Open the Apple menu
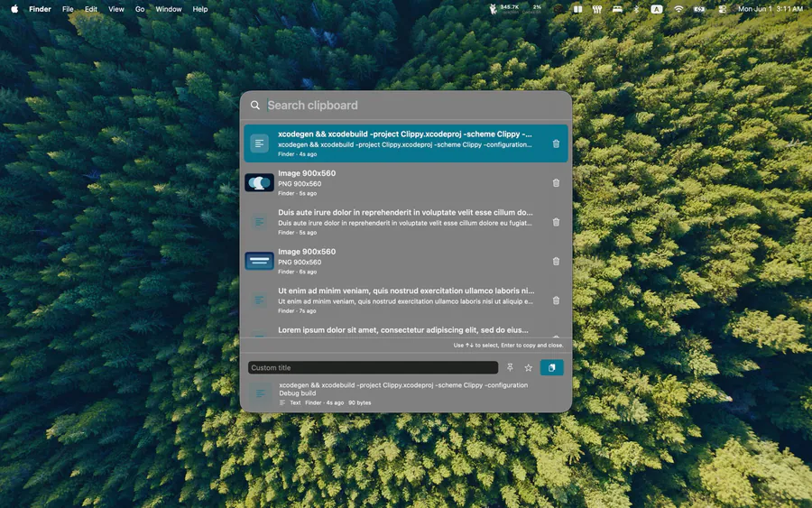The width and height of the screenshot is (812, 508). coord(14,9)
